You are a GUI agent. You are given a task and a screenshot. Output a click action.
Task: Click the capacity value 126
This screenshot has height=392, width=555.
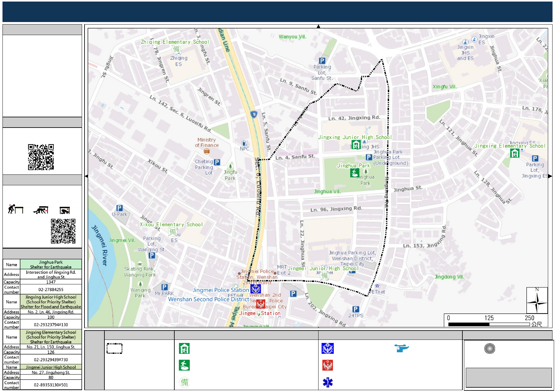[x=51, y=352]
